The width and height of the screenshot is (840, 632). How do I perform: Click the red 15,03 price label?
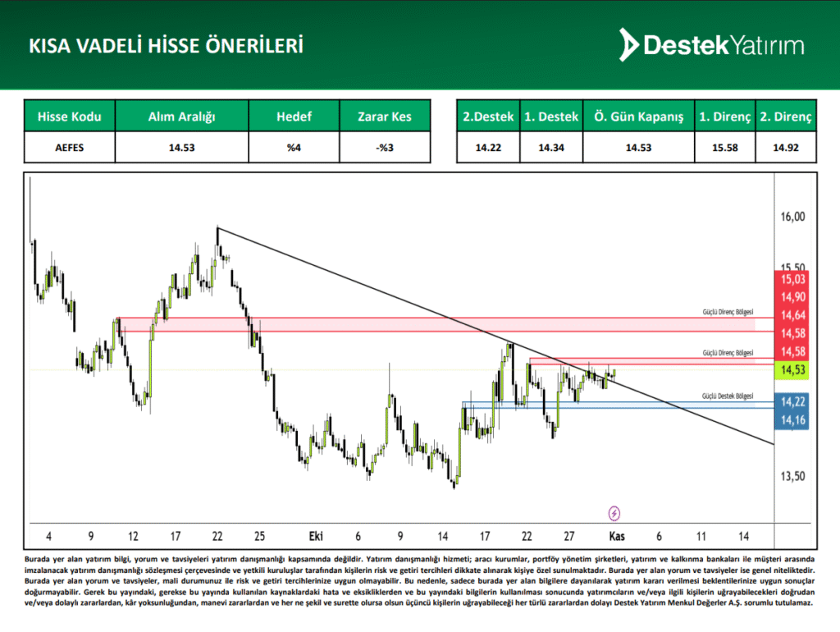point(792,279)
